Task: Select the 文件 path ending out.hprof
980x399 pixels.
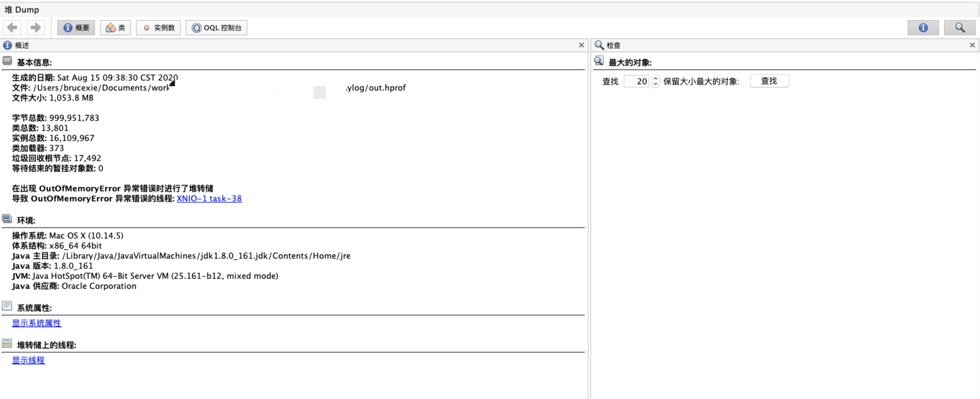Action: [209, 88]
